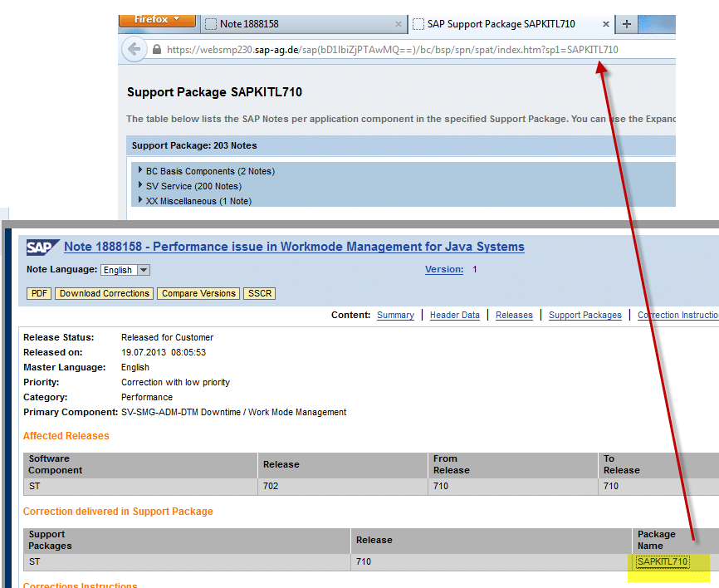Click the SAP logo icon
Image resolution: width=719 pixels, height=588 pixels.
42,247
